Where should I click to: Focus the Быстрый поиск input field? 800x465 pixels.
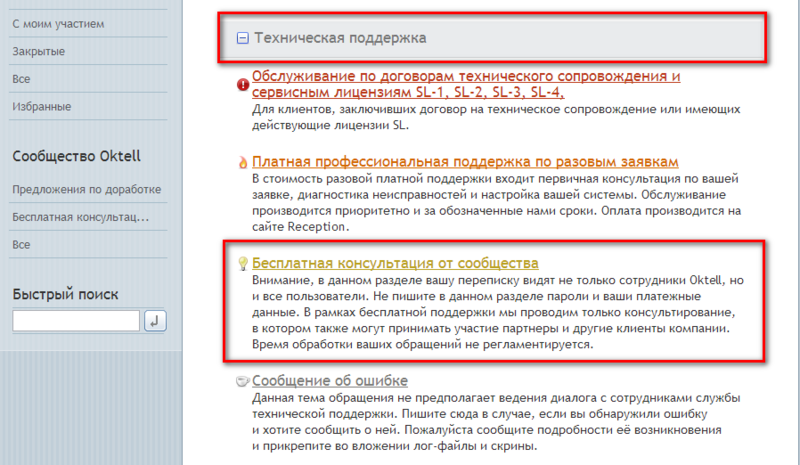click(x=76, y=321)
